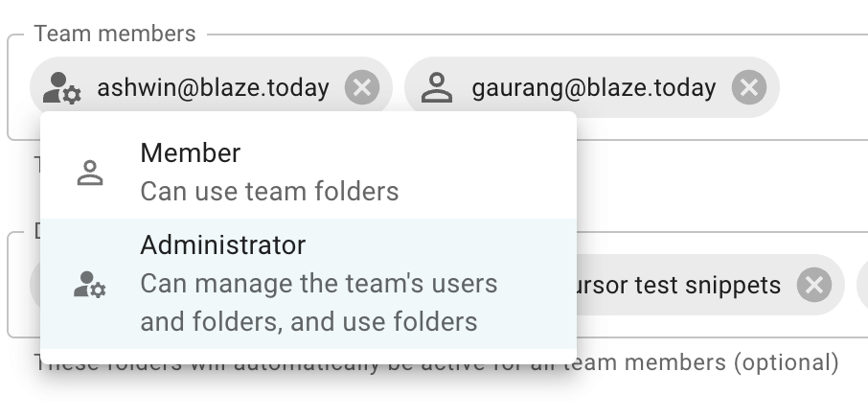Remove the cursor test snippets folder chip
Image resolution: width=868 pixels, height=418 pixels.
click(813, 285)
